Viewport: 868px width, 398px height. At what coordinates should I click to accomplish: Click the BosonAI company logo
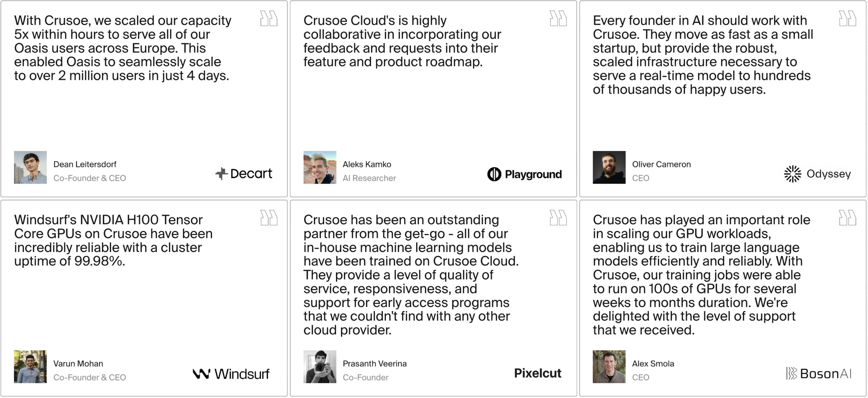click(x=818, y=373)
